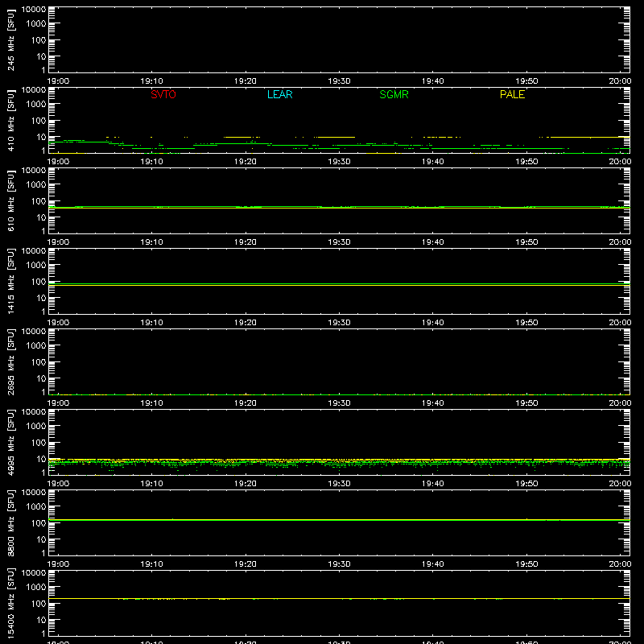644x644 pixels.
Task: Click 19:30 tick under the 8800 MHz plot
Action: 339,564
